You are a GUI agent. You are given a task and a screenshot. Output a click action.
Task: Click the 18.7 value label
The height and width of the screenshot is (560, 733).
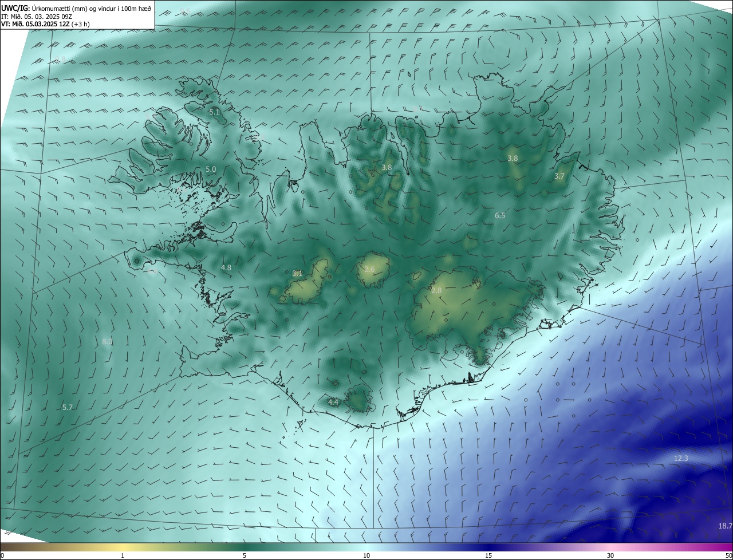point(725,526)
